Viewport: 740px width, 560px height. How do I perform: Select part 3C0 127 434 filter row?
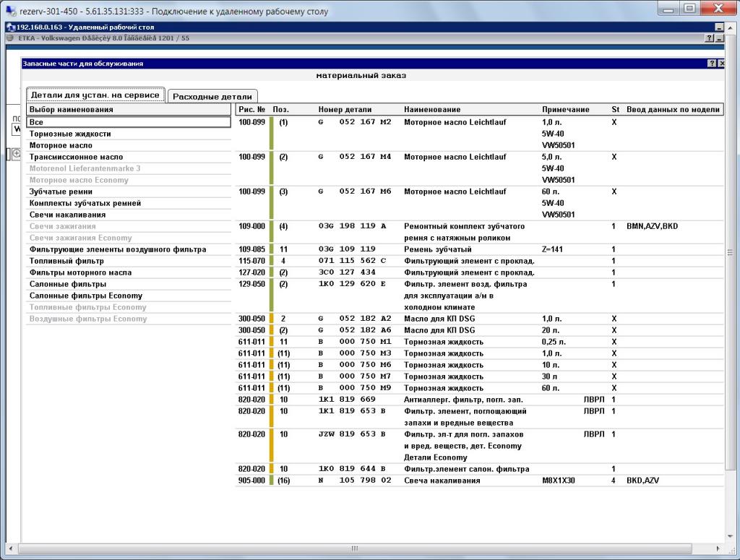point(479,272)
